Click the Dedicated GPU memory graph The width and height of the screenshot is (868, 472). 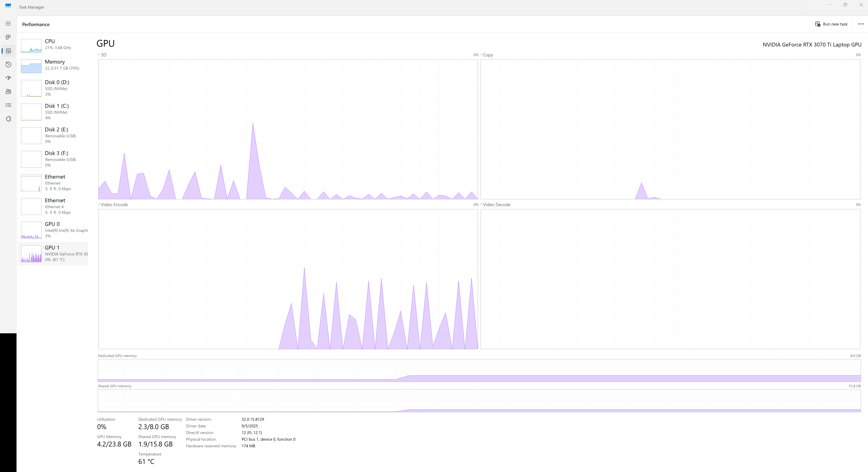pos(479,370)
